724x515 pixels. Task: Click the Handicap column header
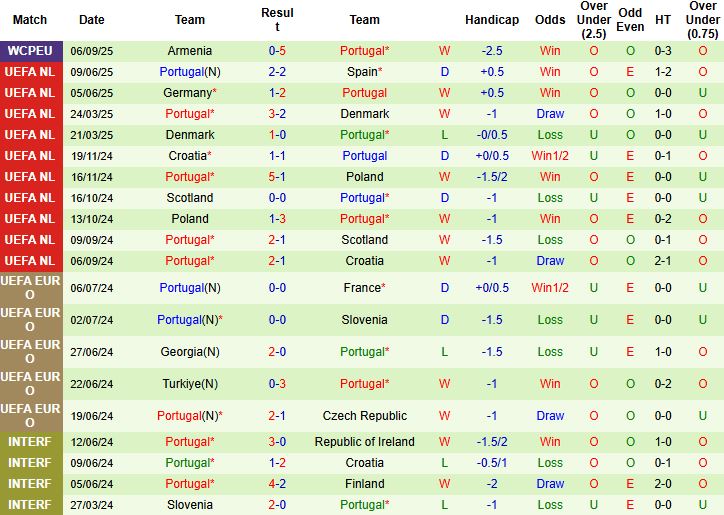[492, 20]
